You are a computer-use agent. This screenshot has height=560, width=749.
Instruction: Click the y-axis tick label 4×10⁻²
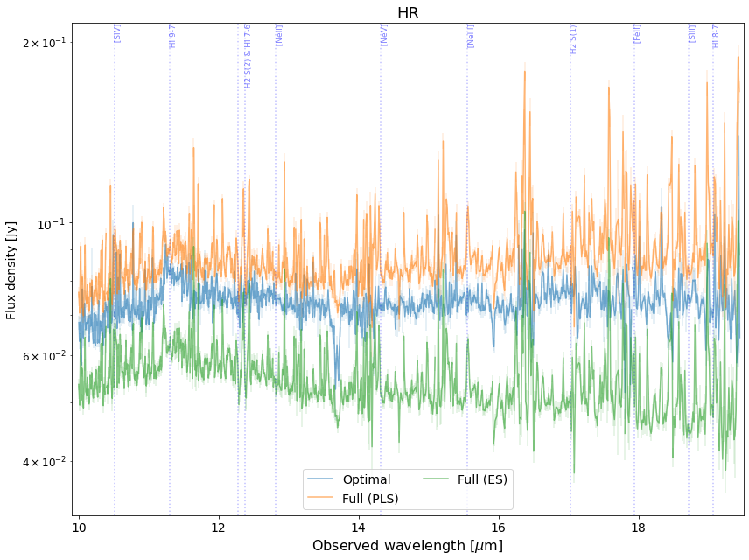click(x=45, y=462)
